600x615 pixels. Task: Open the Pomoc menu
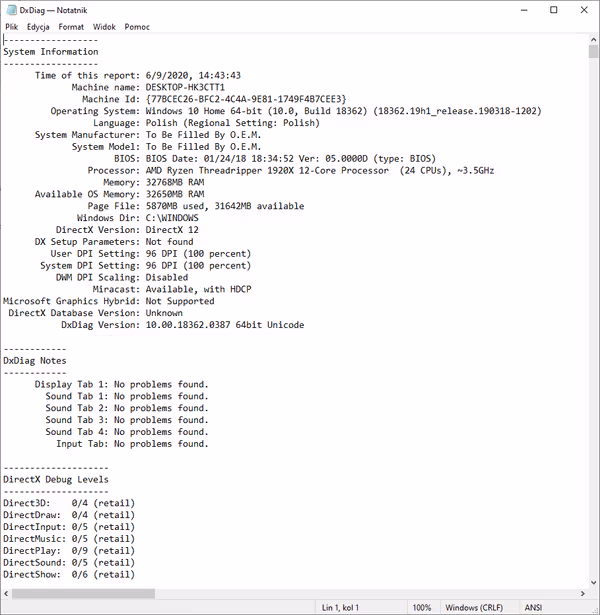[137, 27]
